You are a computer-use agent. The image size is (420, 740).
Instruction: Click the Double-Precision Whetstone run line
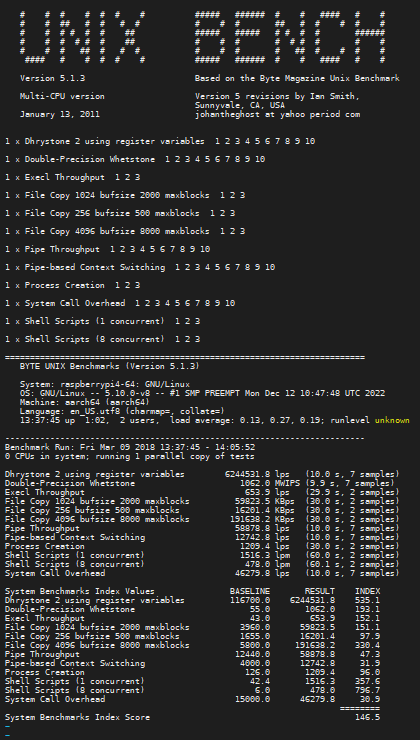135,159
